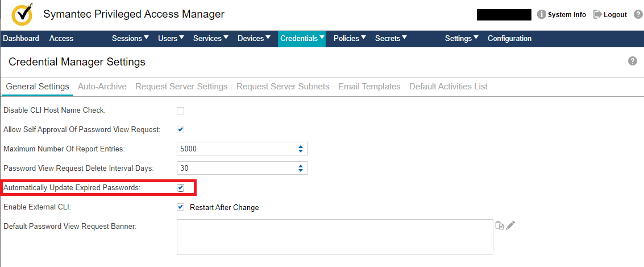Go to Dashboard

pyautogui.click(x=21, y=38)
